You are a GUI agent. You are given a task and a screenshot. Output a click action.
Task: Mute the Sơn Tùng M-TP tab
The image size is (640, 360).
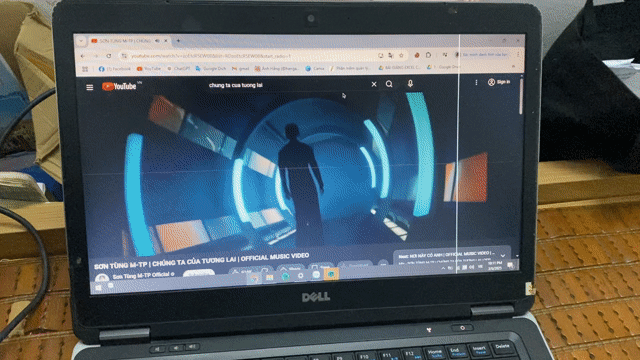(x=158, y=41)
